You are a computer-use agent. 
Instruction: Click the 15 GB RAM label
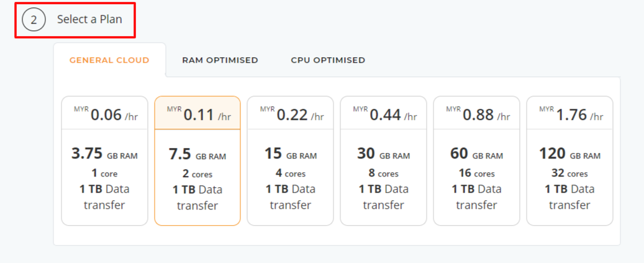[x=291, y=154]
